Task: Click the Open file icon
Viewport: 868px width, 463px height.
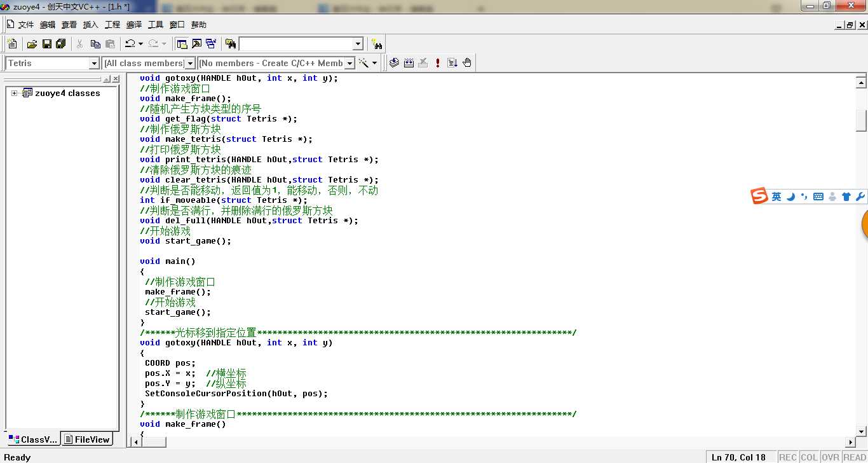Action: 32,44
